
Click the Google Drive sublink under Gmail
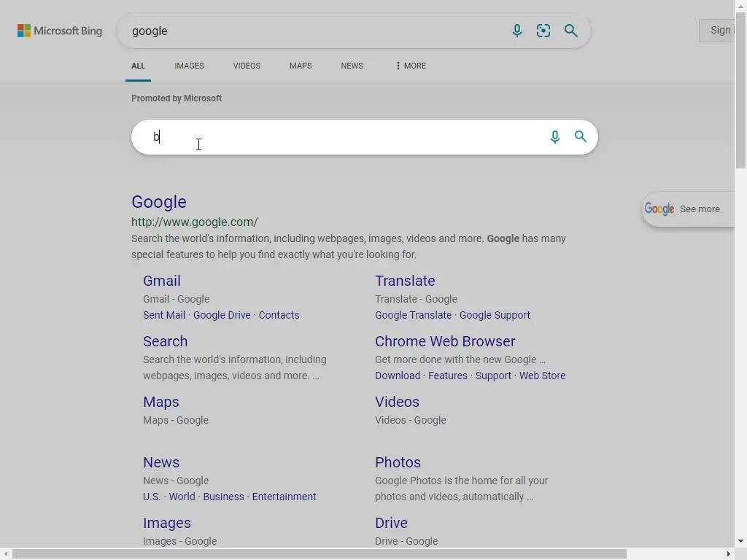222,315
